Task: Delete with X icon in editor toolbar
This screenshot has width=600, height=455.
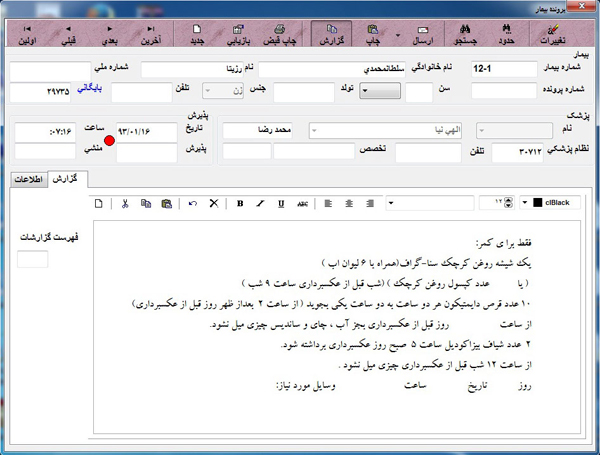Action: coord(214,203)
